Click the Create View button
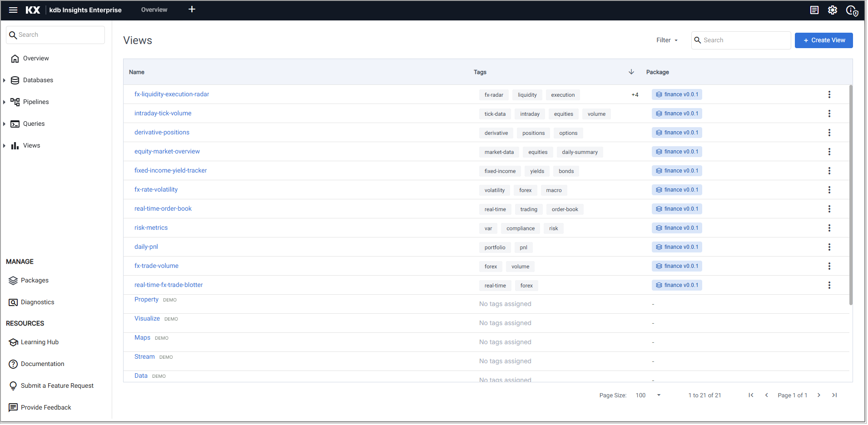 pos(823,40)
